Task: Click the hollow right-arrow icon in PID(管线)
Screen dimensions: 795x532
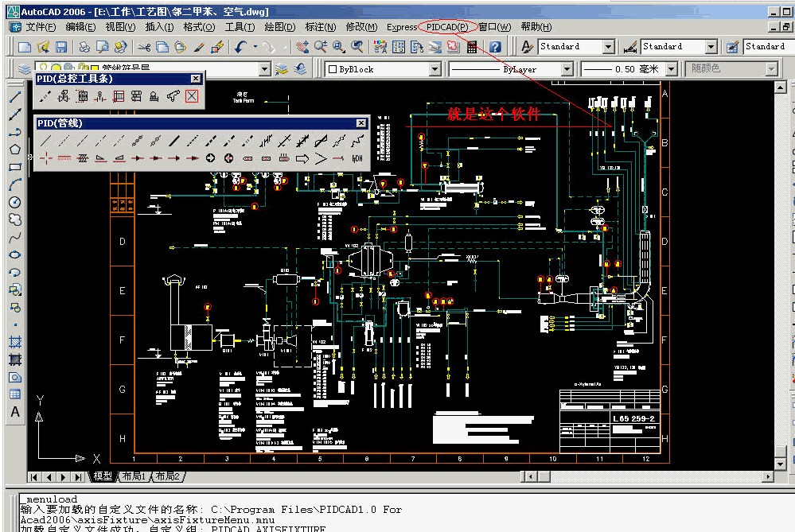Action: click(302, 158)
